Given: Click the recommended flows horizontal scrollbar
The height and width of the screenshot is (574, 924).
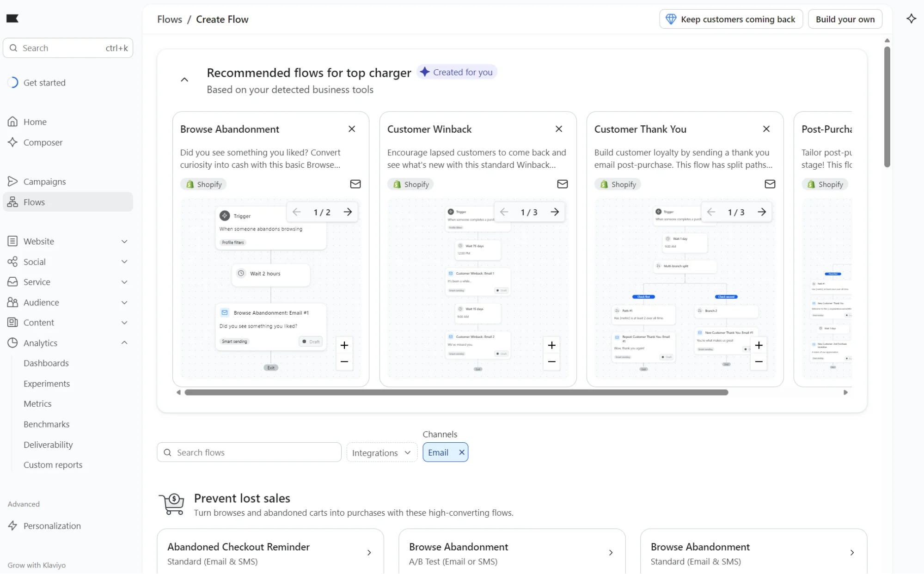Looking at the screenshot, I should pyautogui.click(x=456, y=392).
